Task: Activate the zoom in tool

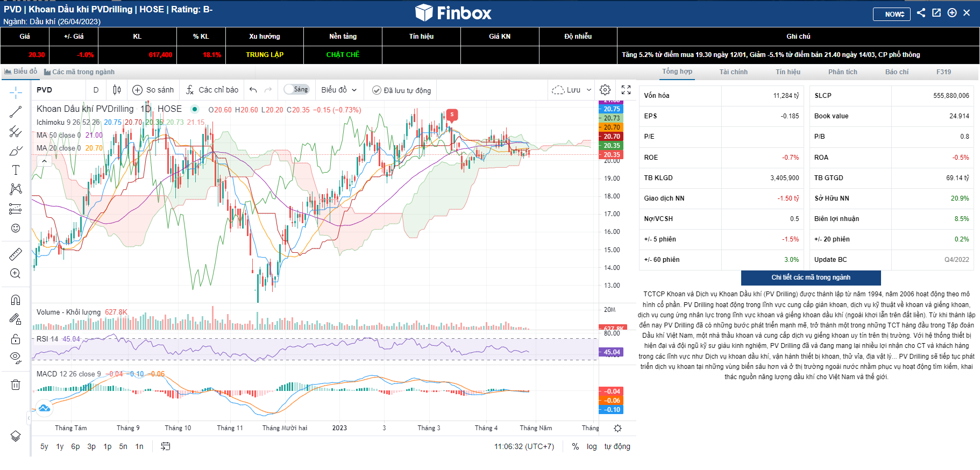Action: tap(16, 273)
